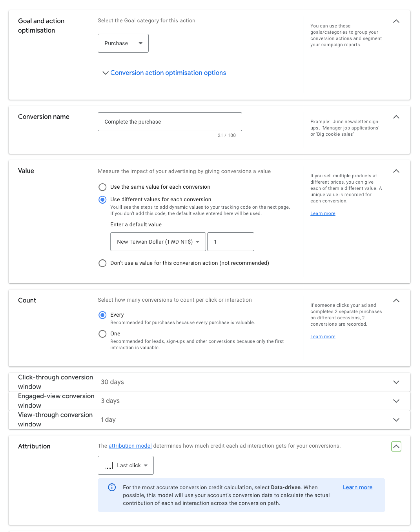The height and width of the screenshot is (532, 420).
Task: Expand the Click-through conversion window row
Action: 396,382
